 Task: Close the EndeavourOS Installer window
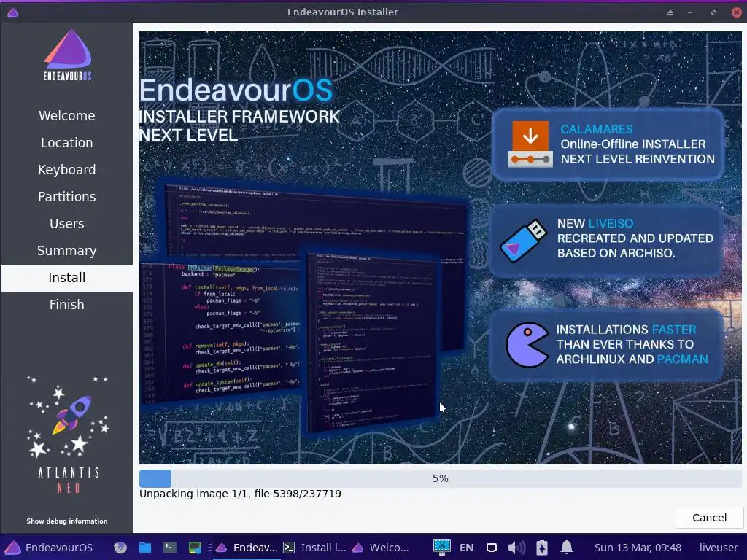[737, 12]
